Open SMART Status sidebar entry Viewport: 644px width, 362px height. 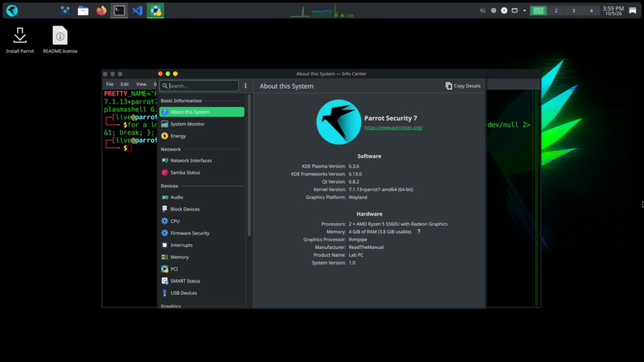[x=202, y=281]
